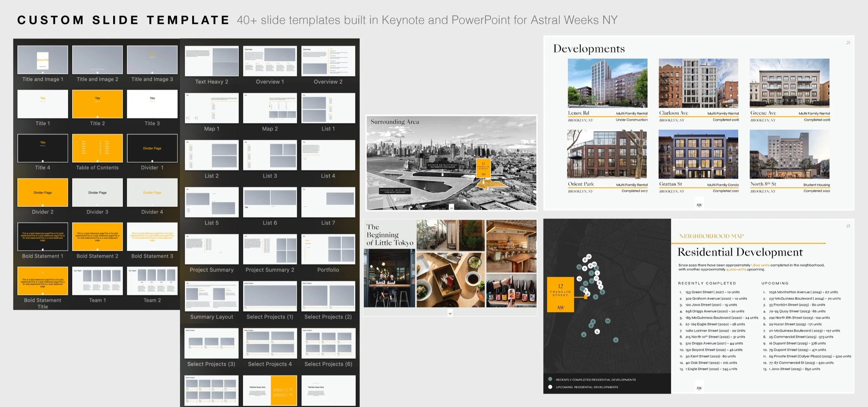Click the Grattan St development image
The height and width of the screenshot is (407, 868).
tap(698, 154)
